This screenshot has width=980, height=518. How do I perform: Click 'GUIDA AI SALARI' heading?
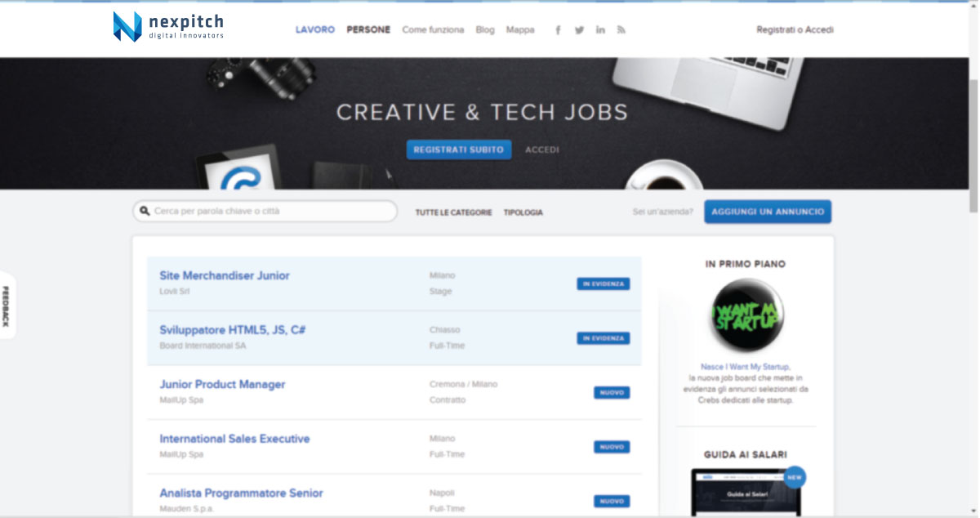click(746, 454)
